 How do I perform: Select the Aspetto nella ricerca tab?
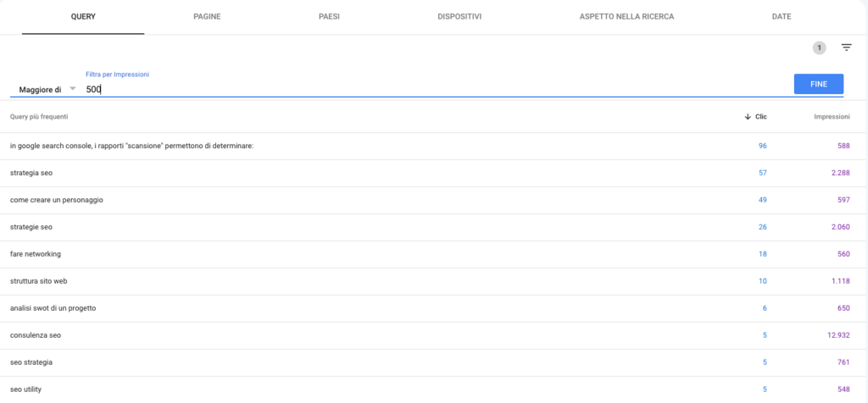626,17
